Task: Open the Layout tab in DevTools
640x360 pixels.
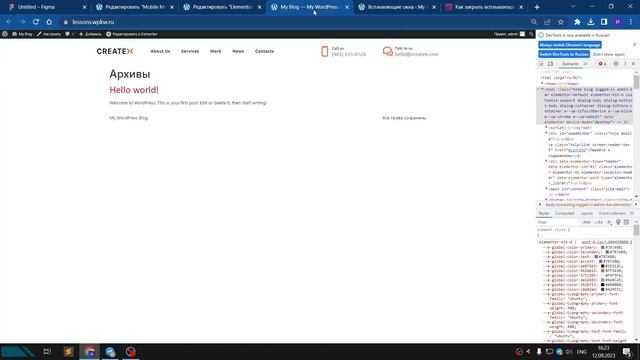Action: 587,213
